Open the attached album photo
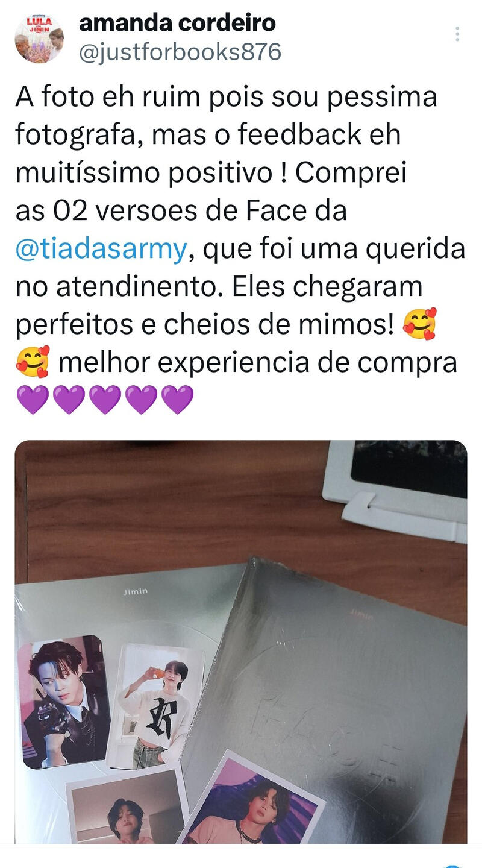Screen dimensions: 482x868 coord(241,641)
